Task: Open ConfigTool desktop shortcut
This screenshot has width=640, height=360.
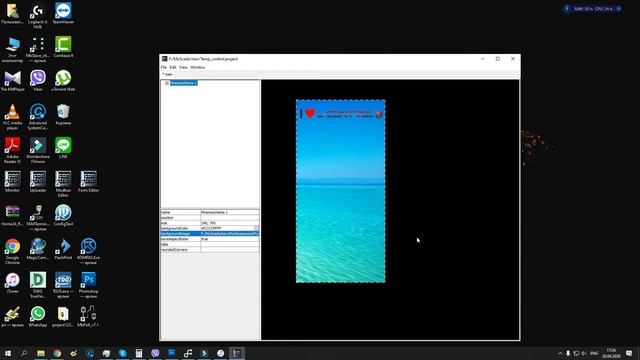Action: tap(63, 215)
